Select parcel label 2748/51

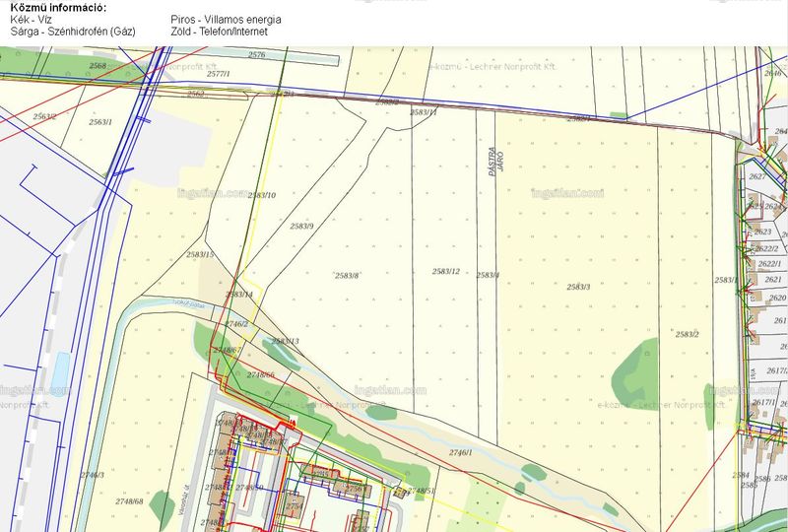(x=422, y=491)
